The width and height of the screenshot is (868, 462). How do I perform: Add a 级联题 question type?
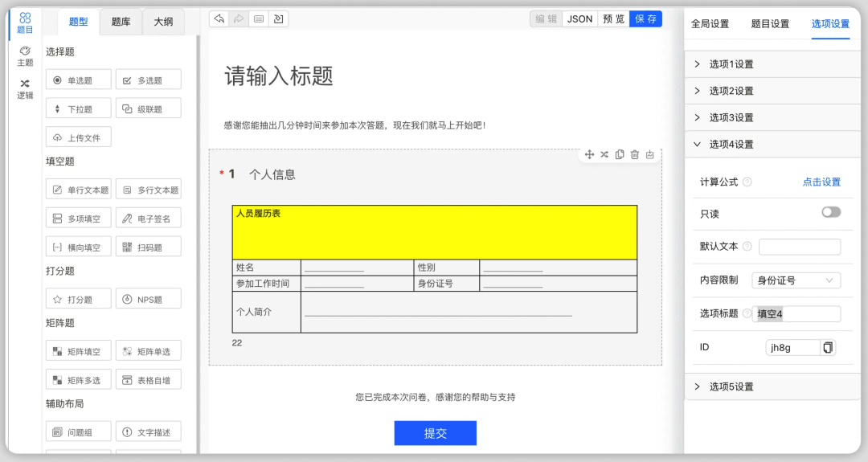149,109
